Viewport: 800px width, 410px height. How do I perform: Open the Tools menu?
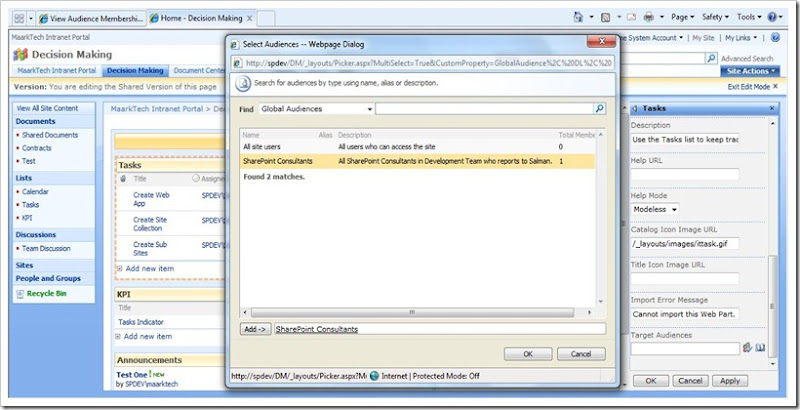pyautogui.click(x=748, y=17)
